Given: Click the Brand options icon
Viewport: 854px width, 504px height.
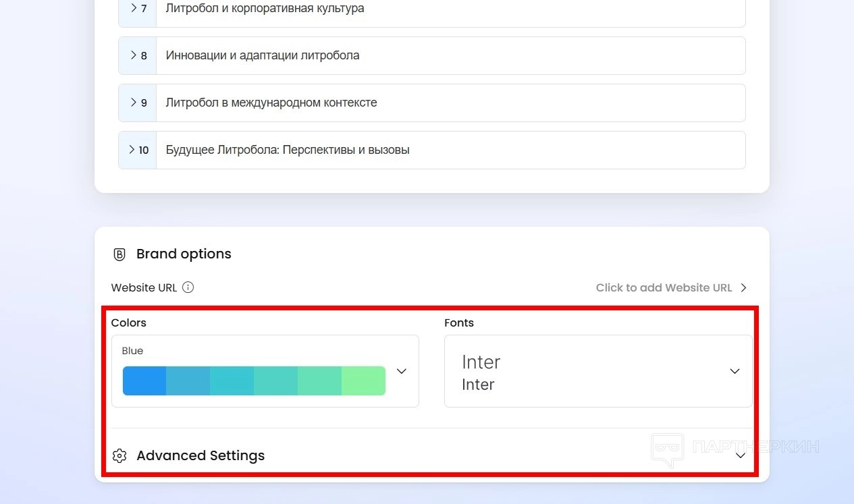Looking at the screenshot, I should (x=119, y=254).
